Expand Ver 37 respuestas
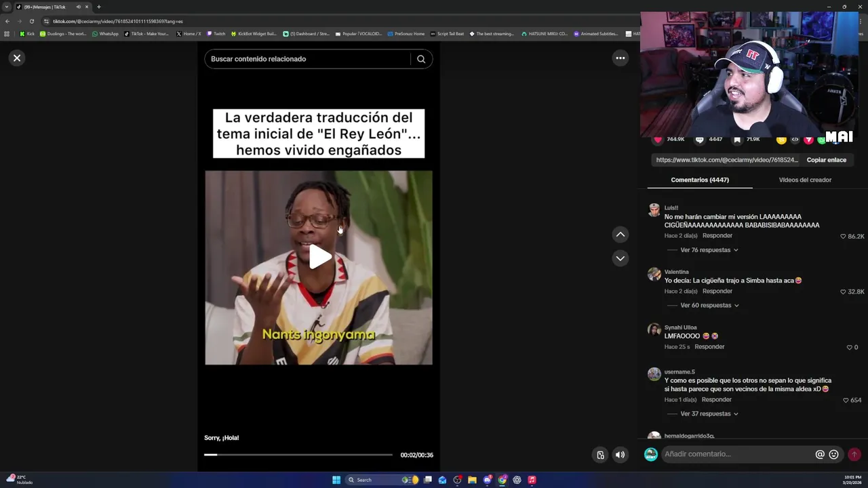The height and width of the screenshot is (488, 868). click(x=709, y=414)
